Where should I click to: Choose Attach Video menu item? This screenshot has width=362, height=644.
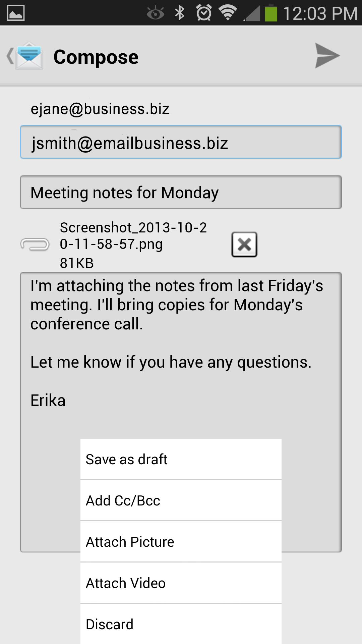tap(181, 583)
